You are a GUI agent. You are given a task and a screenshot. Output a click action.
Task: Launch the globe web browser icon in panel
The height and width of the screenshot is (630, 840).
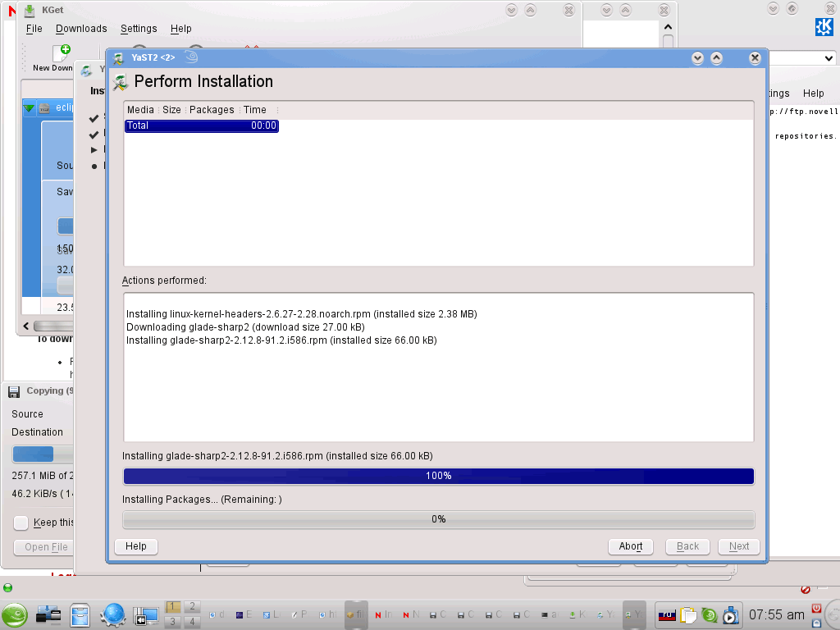point(113,614)
